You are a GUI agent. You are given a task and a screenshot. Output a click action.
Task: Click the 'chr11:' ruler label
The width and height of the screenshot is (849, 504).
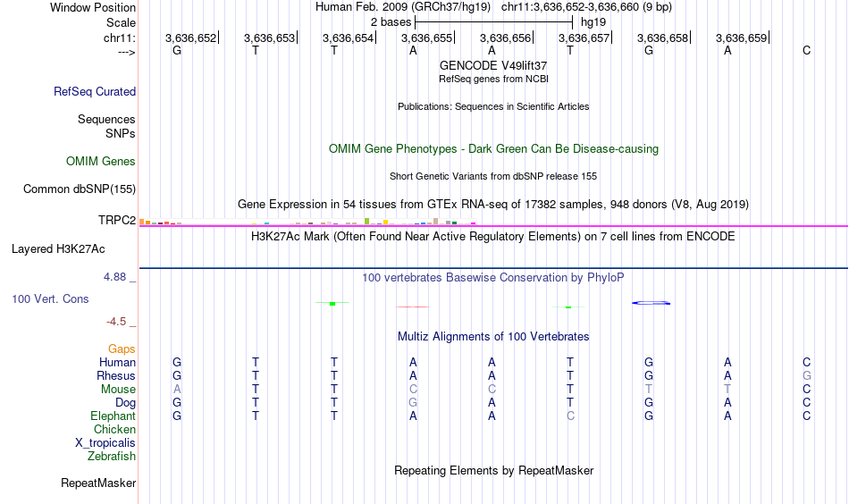coord(120,38)
